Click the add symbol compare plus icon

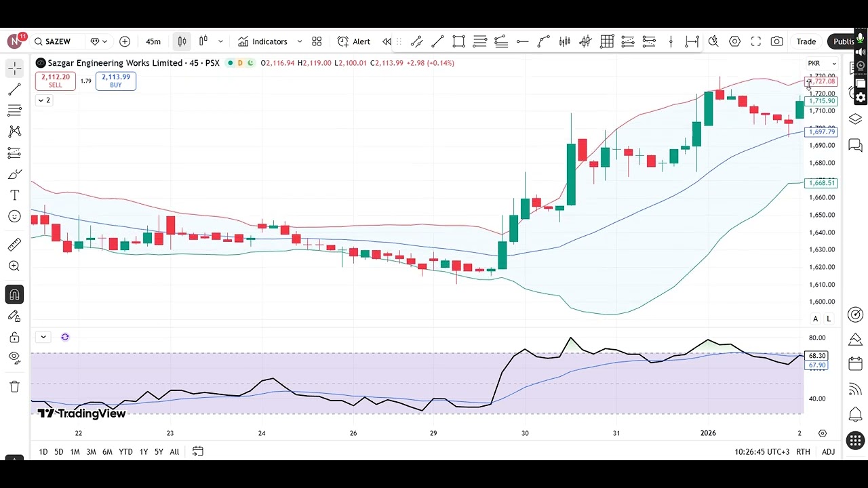point(125,41)
